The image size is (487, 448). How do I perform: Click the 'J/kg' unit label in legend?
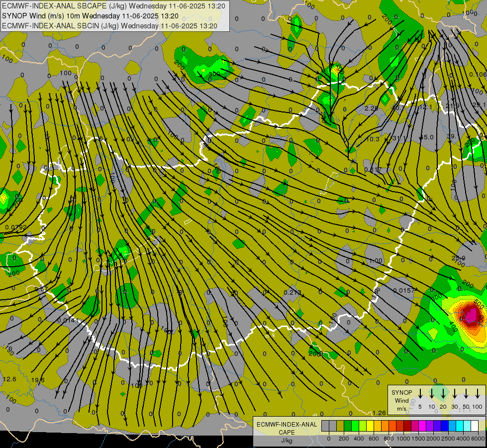click(287, 441)
